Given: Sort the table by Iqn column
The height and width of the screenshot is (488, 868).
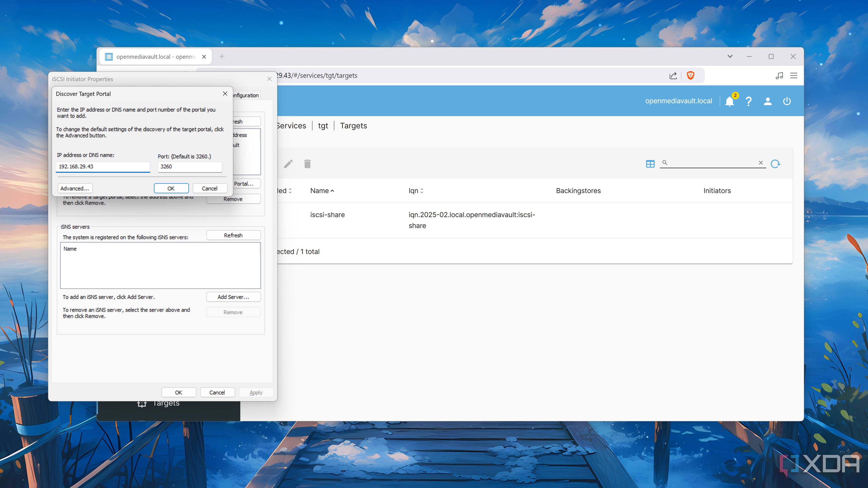Looking at the screenshot, I should coord(416,191).
